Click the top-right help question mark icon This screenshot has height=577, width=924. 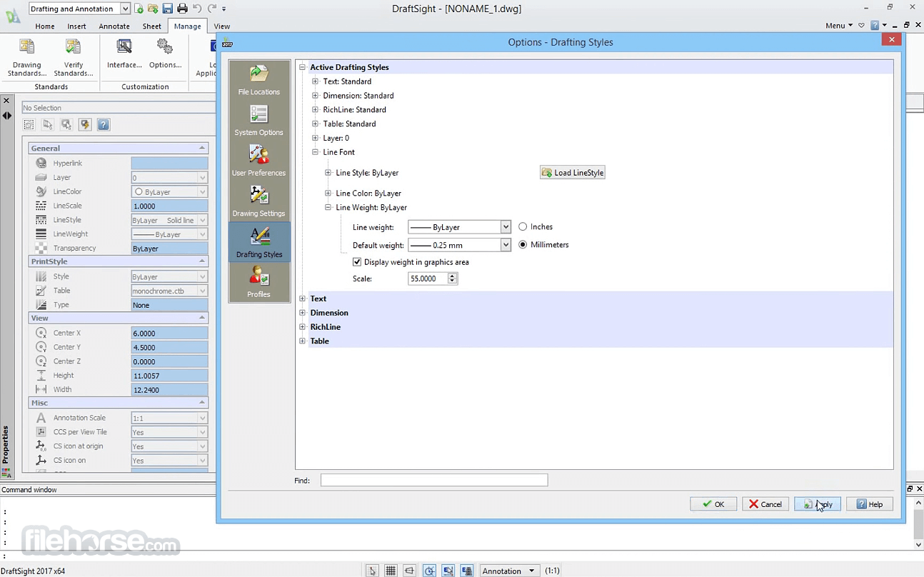pos(875,26)
